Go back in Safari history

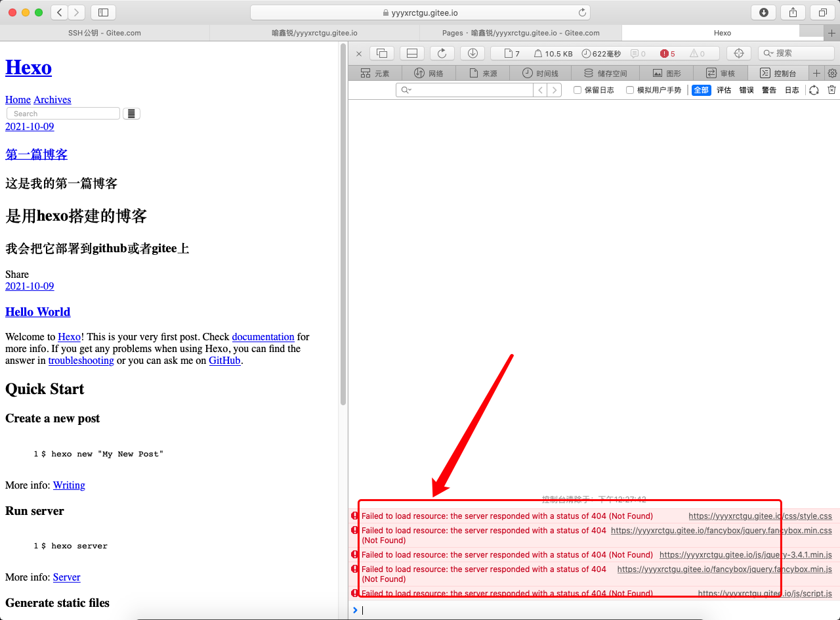pyautogui.click(x=59, y=12)
